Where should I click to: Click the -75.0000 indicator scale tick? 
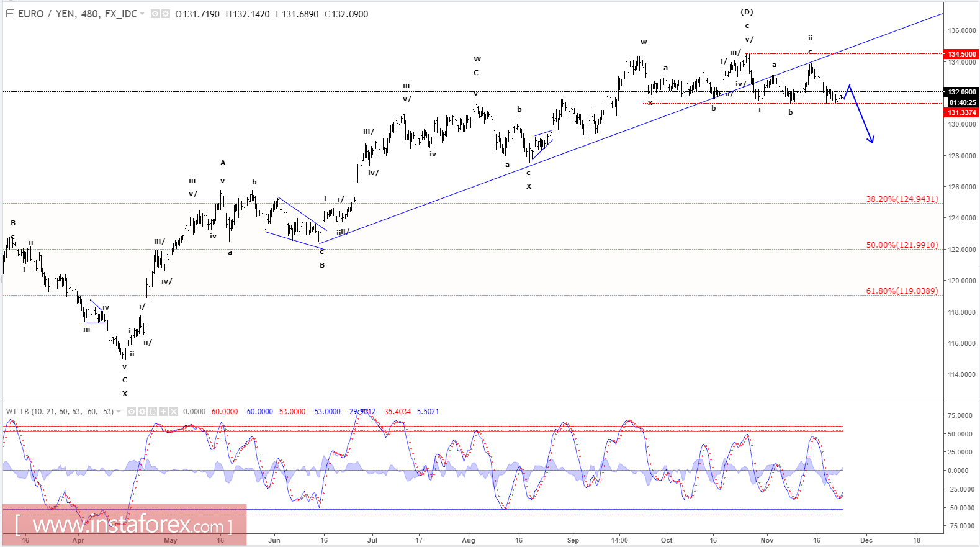[x=960, y=526]
